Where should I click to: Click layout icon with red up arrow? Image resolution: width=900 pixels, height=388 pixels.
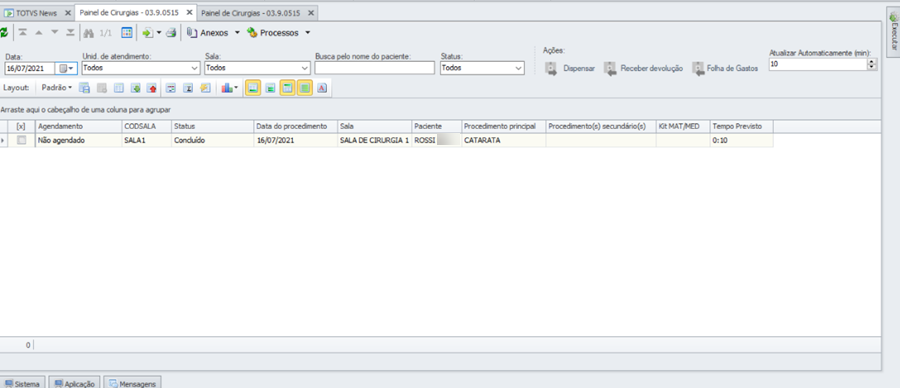(x=152, y=88)
